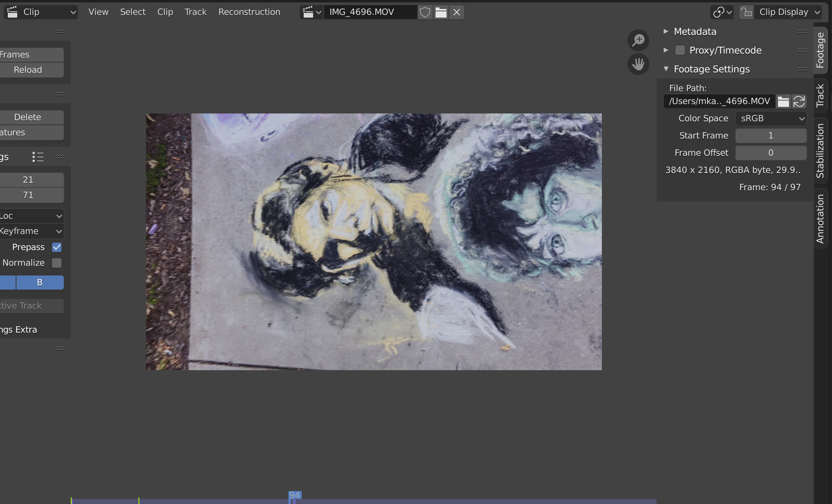
Task: Open the Clip menu next to Select
Action: tap(165, 12)
